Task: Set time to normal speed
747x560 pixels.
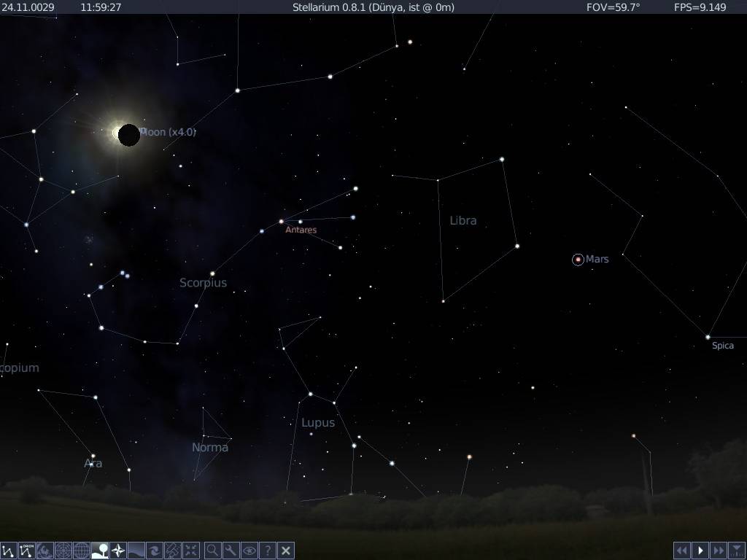Action: (x=700, y=550)
